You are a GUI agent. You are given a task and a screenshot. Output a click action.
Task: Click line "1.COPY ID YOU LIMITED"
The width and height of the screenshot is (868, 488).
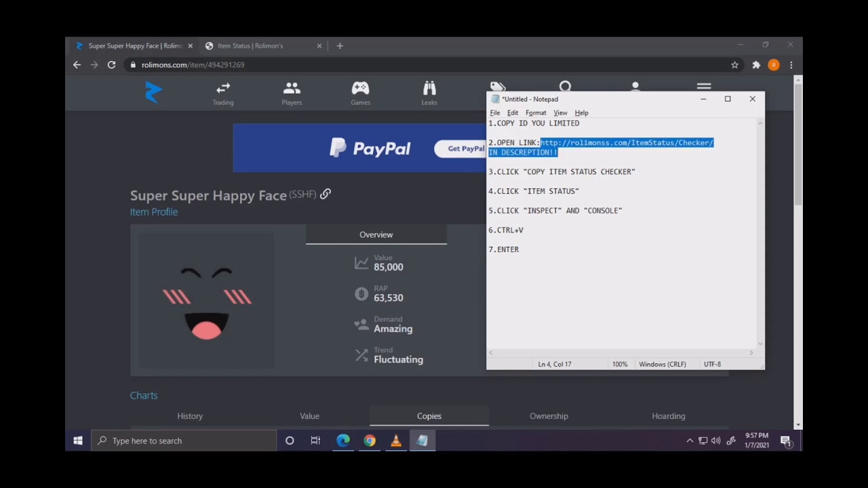pos(534,123)
